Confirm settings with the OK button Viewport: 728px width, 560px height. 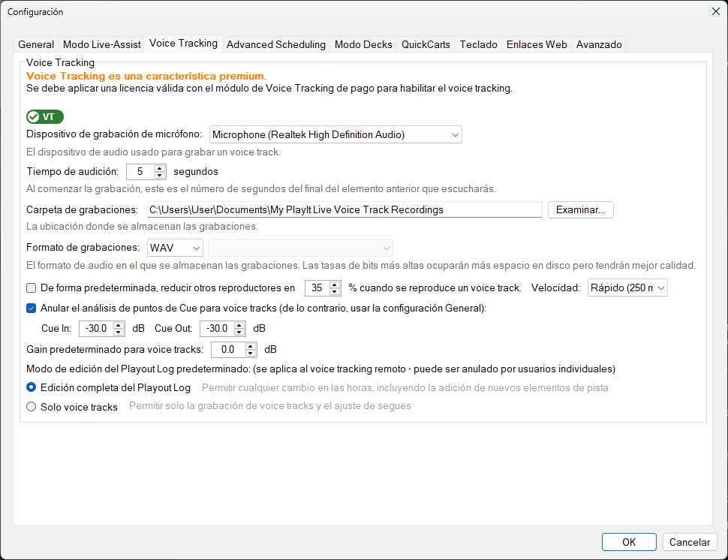(x=629, y=542)
